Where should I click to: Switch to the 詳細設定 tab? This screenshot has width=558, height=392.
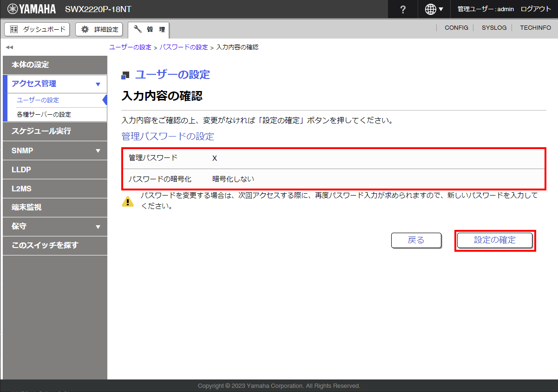tap(99, 29)
